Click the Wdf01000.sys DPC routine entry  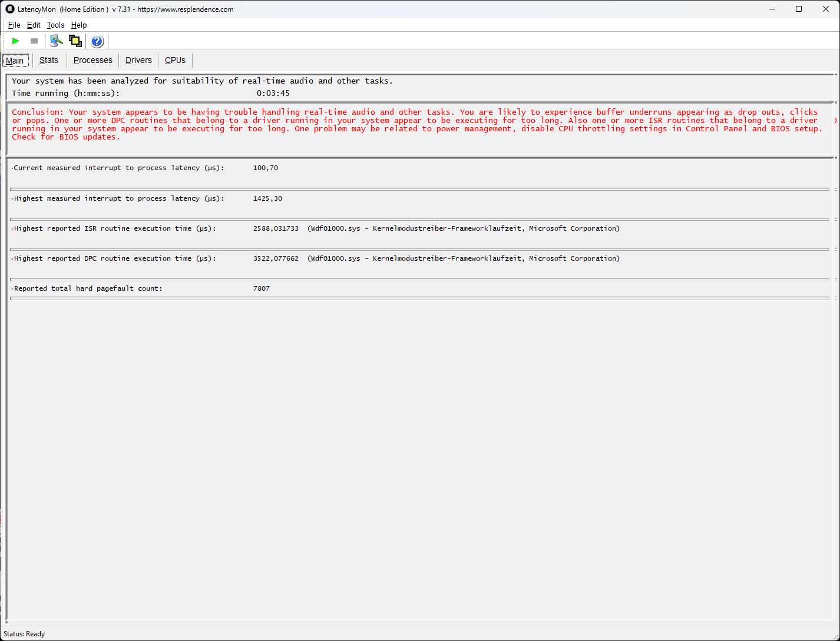click(x=463, y=258)
